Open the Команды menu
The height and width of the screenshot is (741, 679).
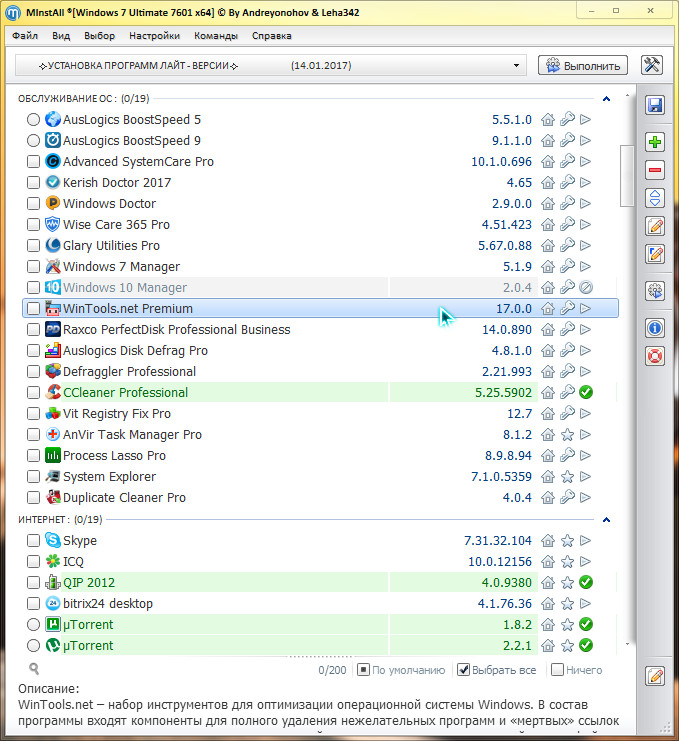click(x=216, y=36)
